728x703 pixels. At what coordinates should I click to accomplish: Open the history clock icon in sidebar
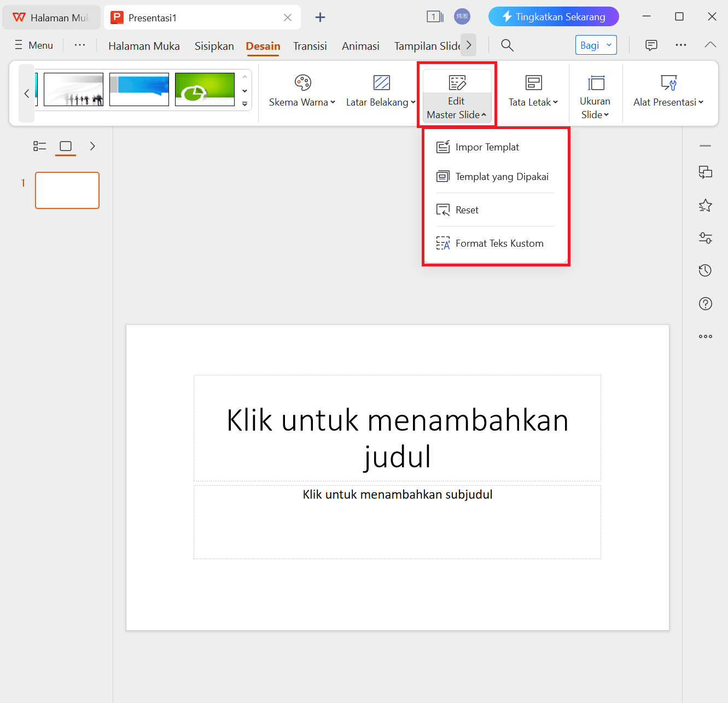pyautogui.click(x=705, y=270)
